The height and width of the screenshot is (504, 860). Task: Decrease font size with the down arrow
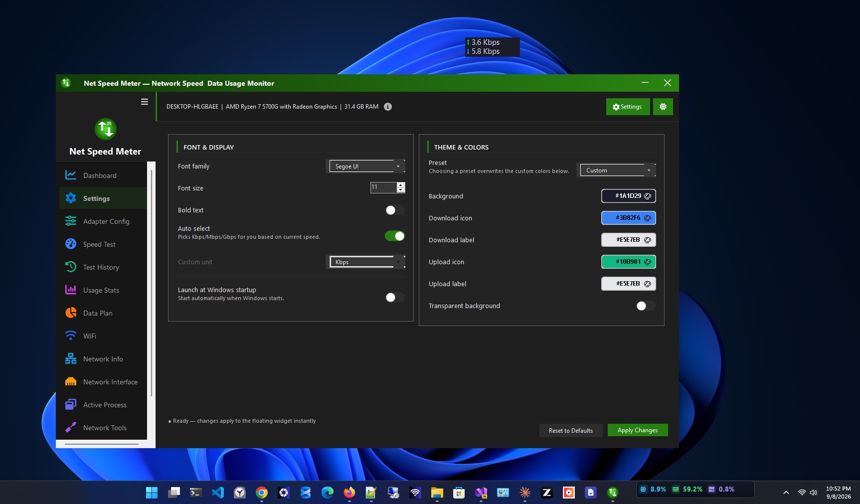(400, 190)
